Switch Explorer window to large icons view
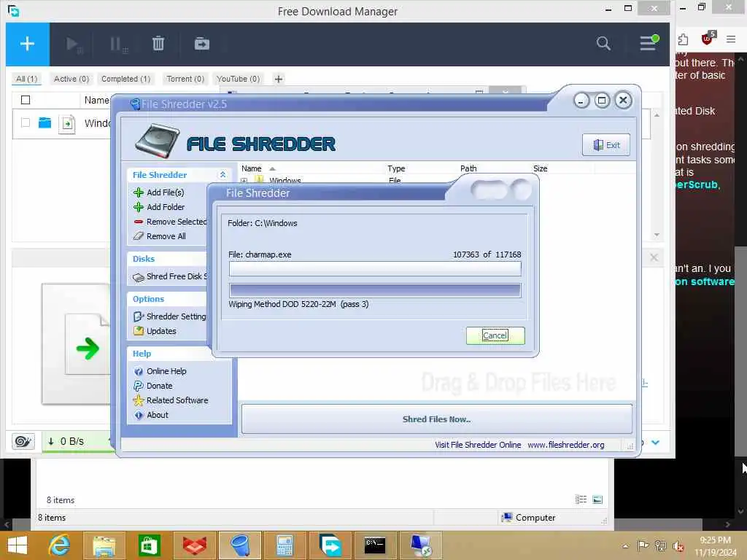 pyautogui.click(x=597, y=499)
